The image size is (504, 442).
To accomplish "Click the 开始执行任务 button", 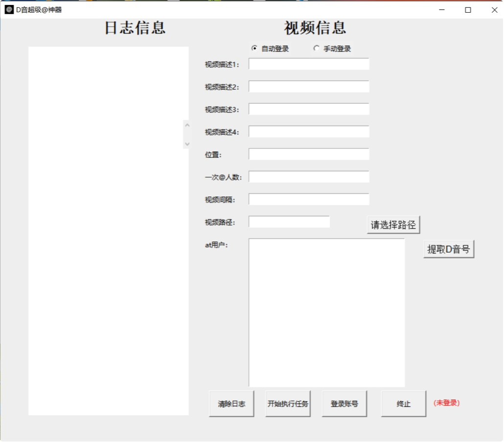I will click(x=288, y=403).
